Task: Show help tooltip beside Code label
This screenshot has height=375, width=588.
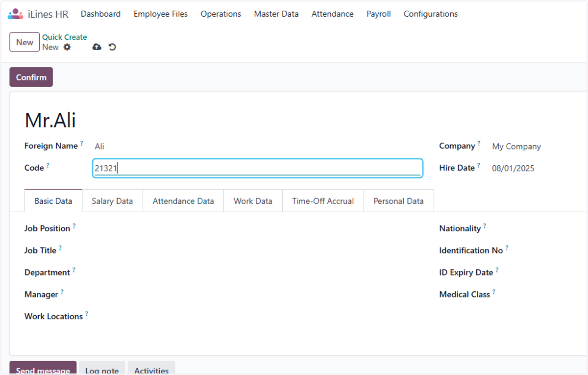Action: click(48, 165)
